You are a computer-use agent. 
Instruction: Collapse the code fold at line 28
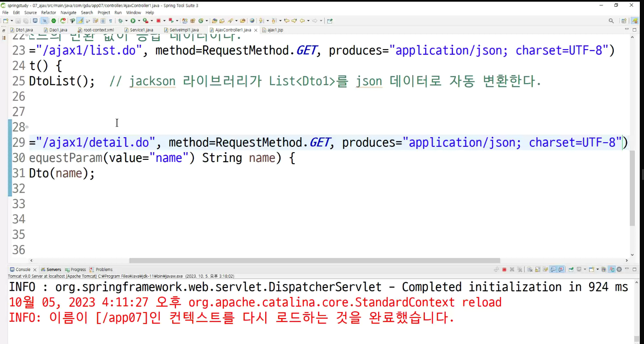[27, 126]
